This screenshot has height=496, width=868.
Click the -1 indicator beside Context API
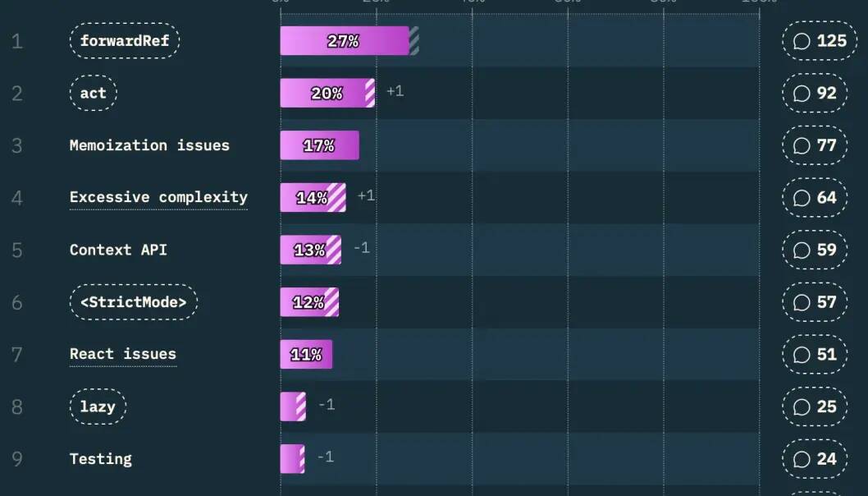click(361, 248)
